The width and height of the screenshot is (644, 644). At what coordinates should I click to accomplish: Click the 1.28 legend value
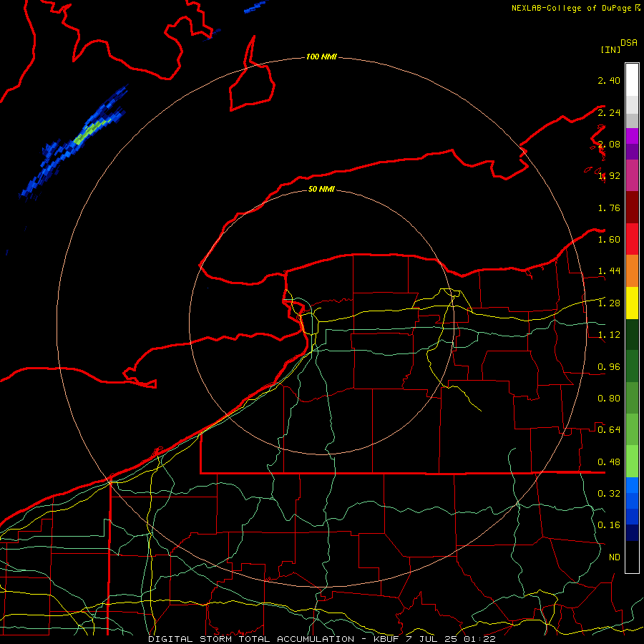pos(609,303)
